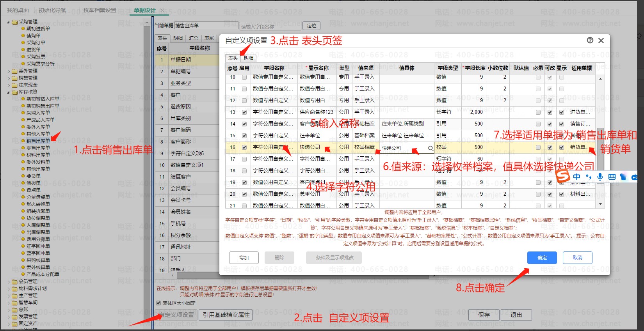Click the 定位 button
The height and width of the screenshot is (331, 644).
click(311, 26)
